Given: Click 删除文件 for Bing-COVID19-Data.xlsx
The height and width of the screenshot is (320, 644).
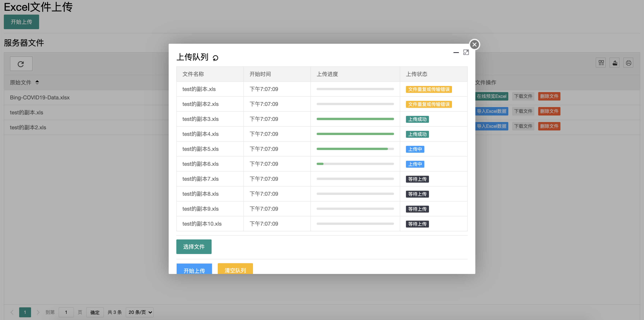Looking at the screenshot, I should (549, 96).
